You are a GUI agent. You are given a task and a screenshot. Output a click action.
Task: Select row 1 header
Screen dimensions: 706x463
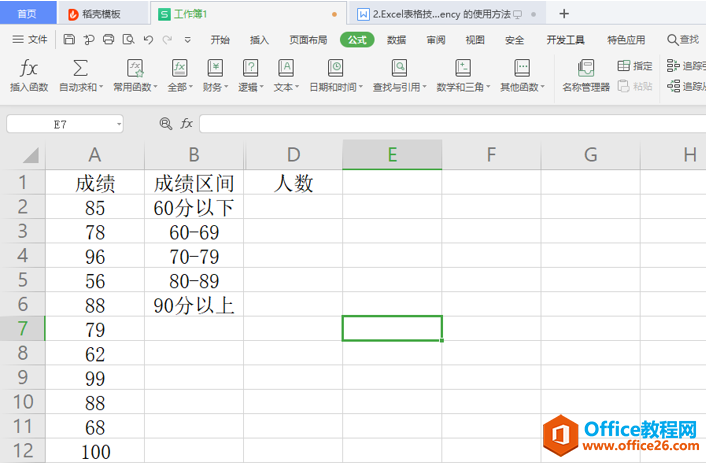[23, 182]
